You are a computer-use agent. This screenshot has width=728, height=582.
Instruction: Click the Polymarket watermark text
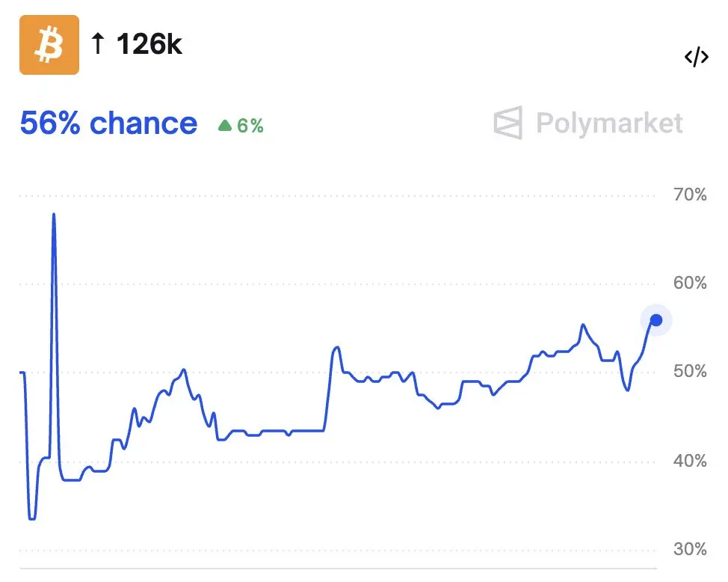click(x=609, y=123)
